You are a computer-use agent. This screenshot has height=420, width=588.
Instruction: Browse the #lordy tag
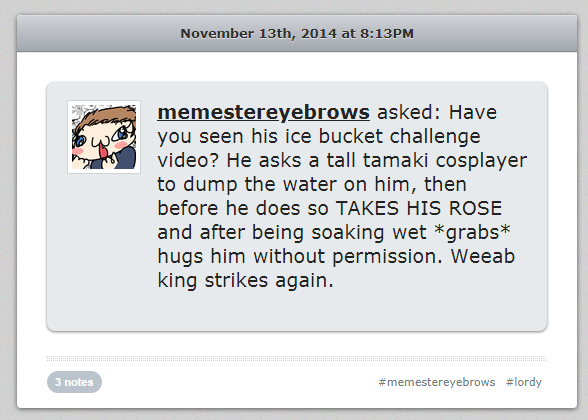(524, 382)
